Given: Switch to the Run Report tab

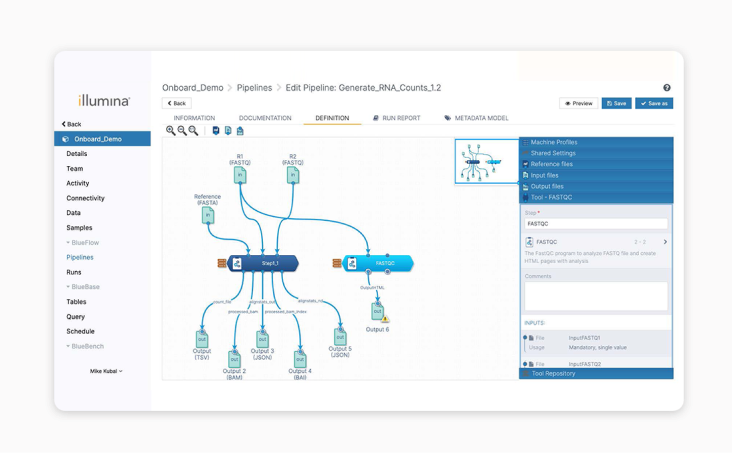Looking at the screenshot, I should click(397, 118).
